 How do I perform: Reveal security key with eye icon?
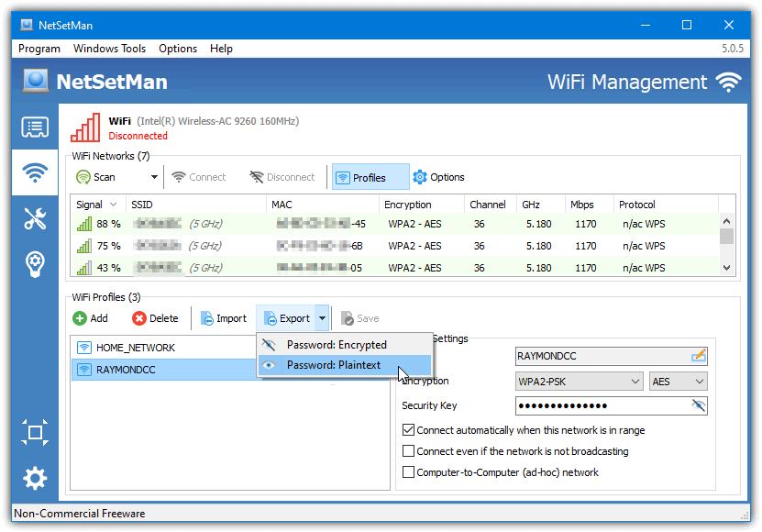[699, 405]
